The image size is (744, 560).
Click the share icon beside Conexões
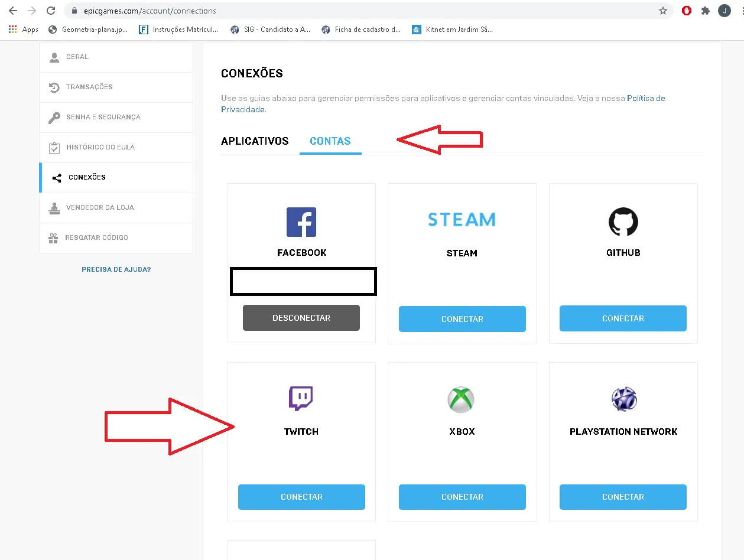pyautogui.click(x=57, y=178)
